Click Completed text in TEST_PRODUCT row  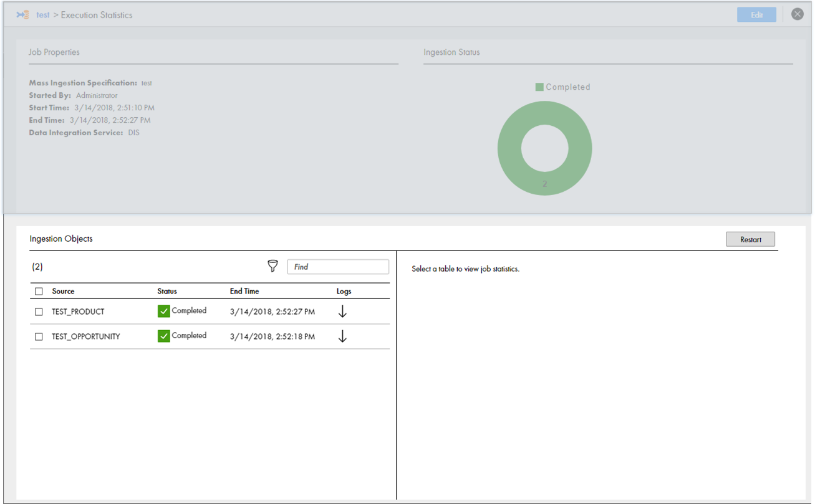click(189, 310)
